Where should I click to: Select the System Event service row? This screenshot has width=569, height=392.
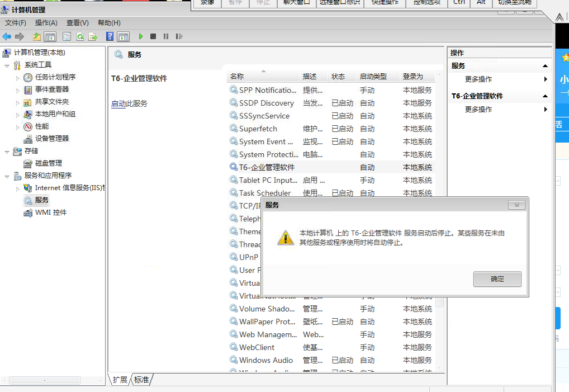pos(331,141)
